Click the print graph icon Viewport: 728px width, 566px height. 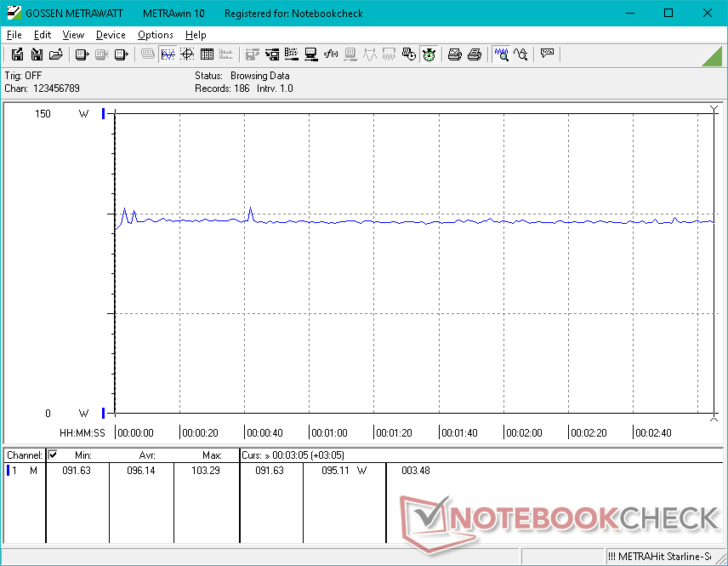click(x=454, y=54)
